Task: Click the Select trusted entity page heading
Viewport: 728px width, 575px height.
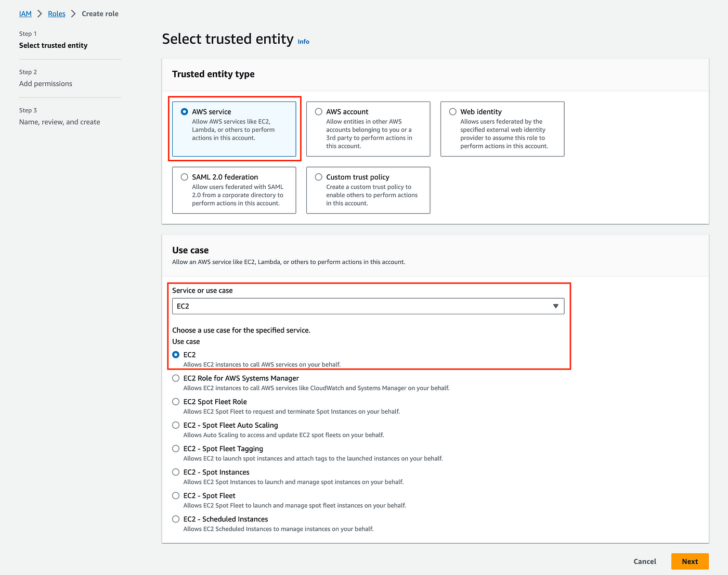Action: (x=228, y=39)
